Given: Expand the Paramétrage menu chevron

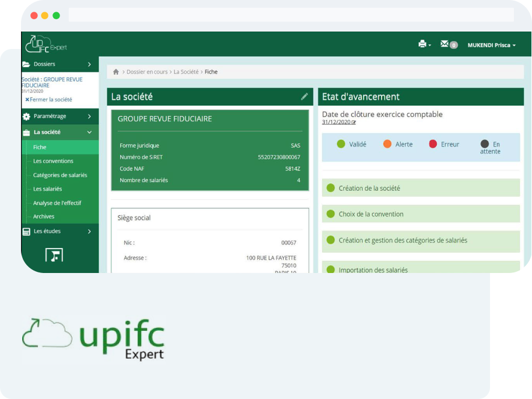Looking at the screenshot, I should (89, 117).
